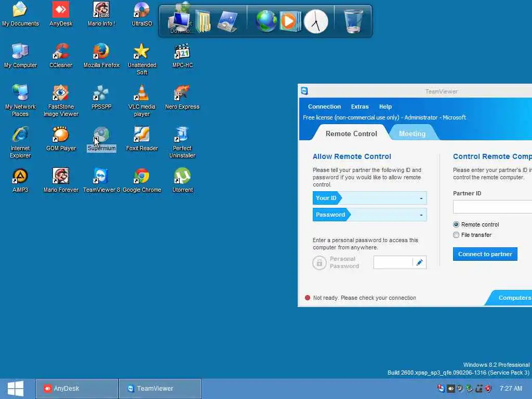Open the Help menu in TeamViewer

point(385,107)
